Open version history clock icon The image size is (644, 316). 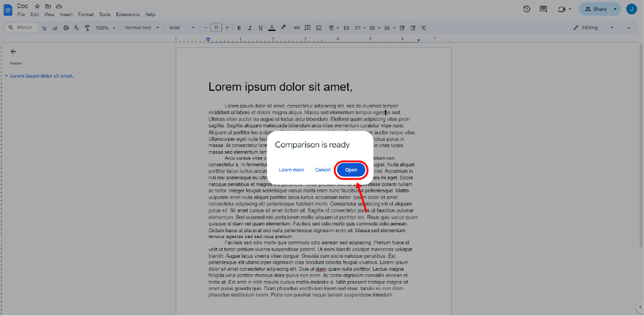click(526, 9)
